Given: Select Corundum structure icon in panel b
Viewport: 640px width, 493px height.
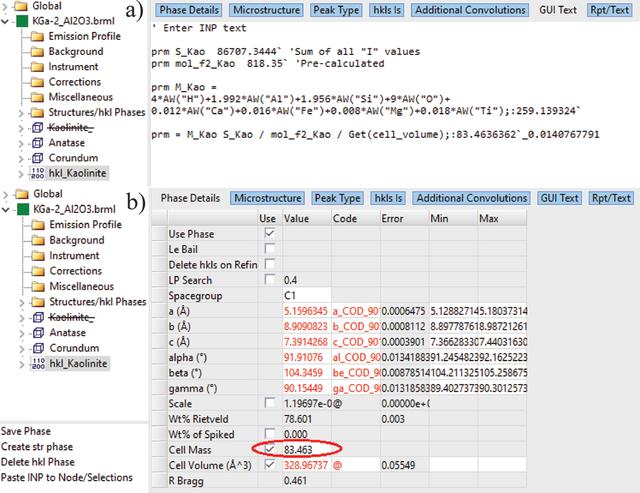Looking at the screenshot, I should click(x=38, y=348).
